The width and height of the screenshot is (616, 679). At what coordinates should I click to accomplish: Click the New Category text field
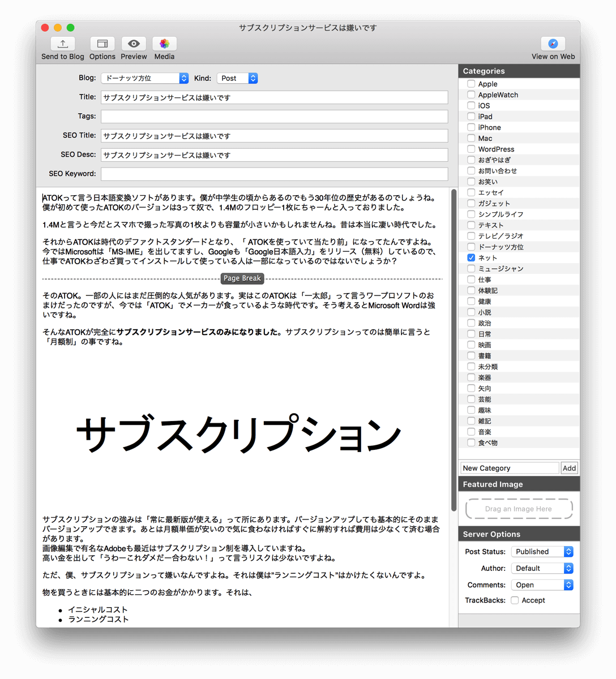[x=510, y=468]
